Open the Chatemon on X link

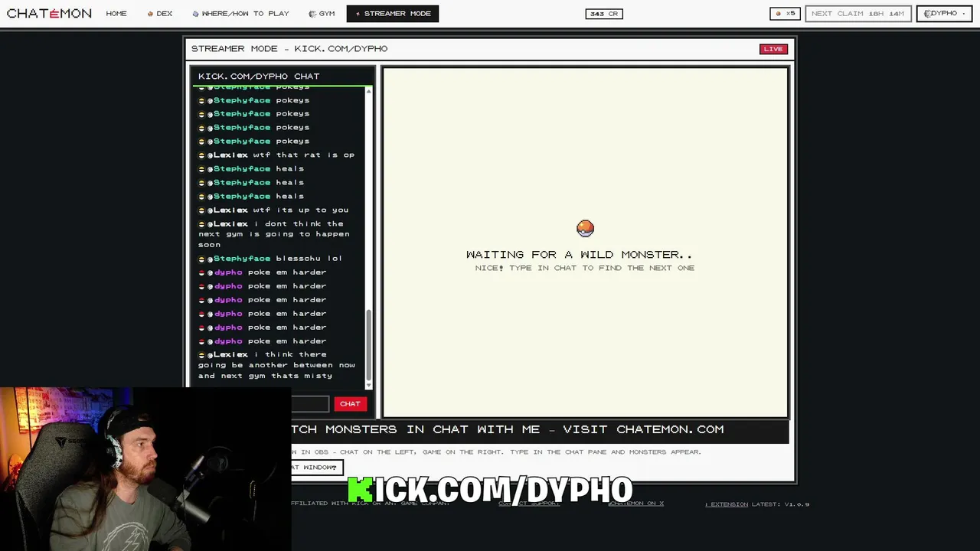point(635,504)
